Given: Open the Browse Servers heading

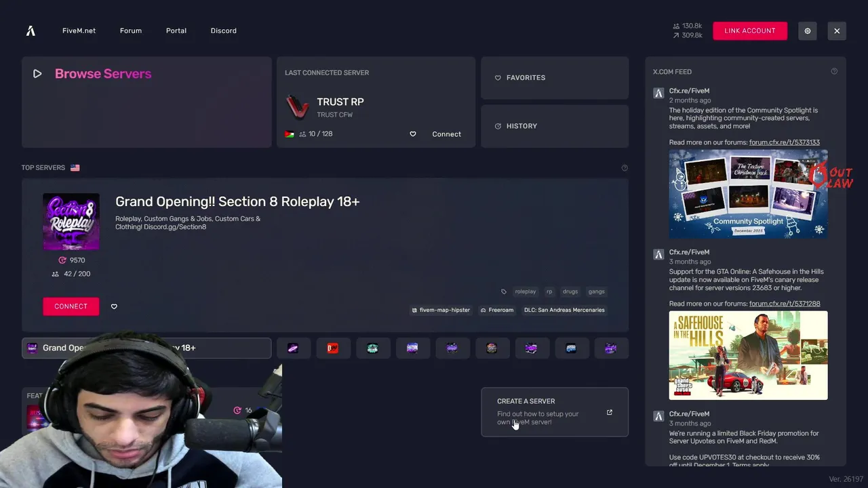Looking at the screenshot, I should tap(103, 74).
